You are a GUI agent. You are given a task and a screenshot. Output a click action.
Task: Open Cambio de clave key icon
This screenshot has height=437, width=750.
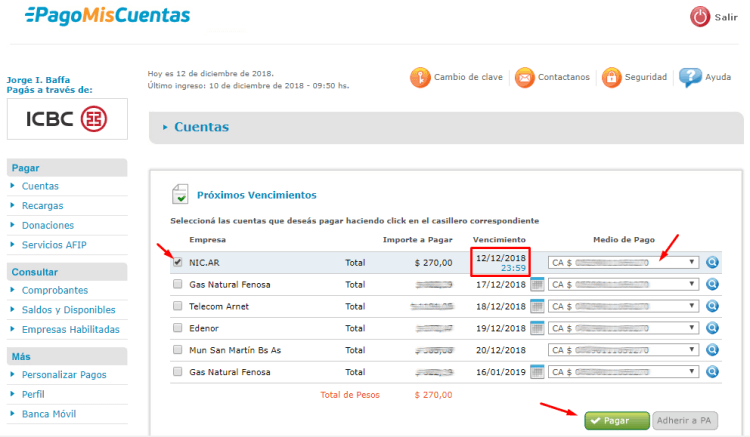pos(420,77)
